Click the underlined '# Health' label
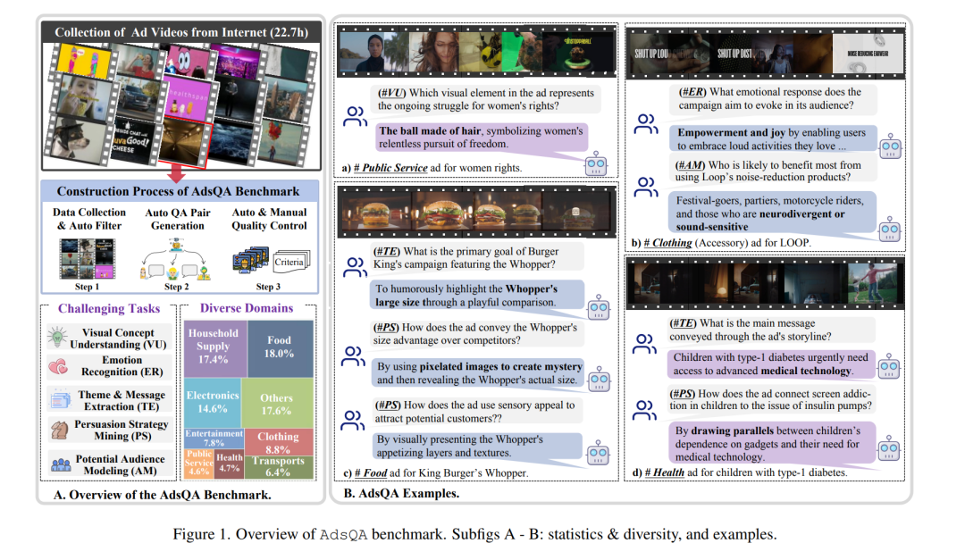 (x=665, y=472)
